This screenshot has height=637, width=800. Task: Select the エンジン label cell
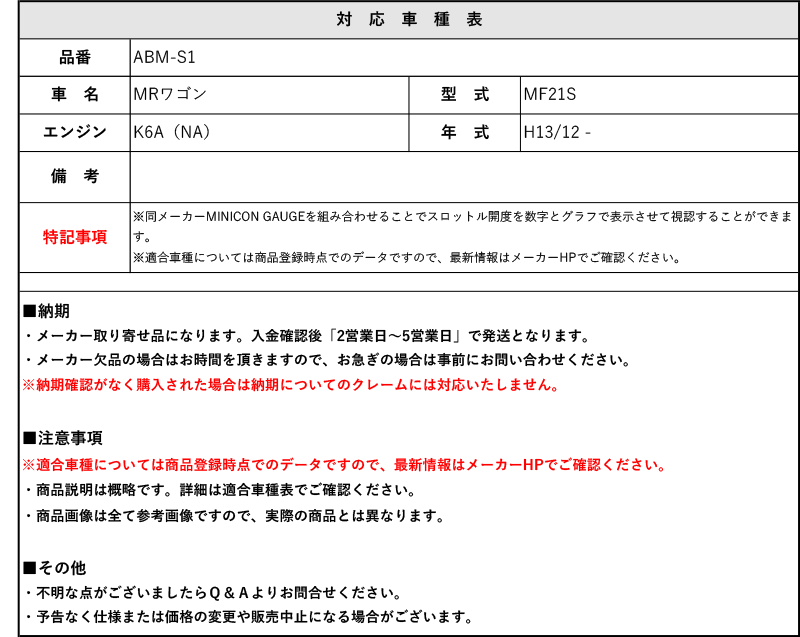74,133
